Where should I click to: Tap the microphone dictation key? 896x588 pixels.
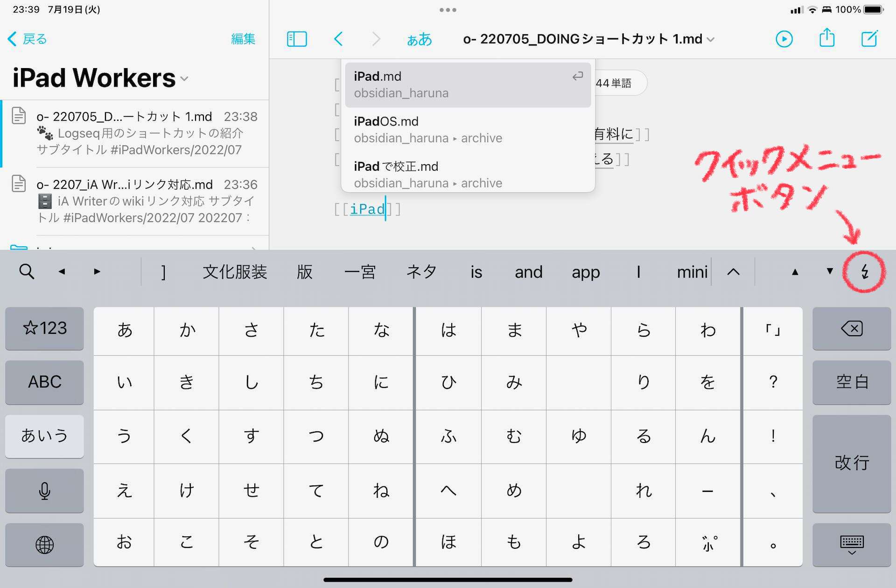tap(44, 491)
